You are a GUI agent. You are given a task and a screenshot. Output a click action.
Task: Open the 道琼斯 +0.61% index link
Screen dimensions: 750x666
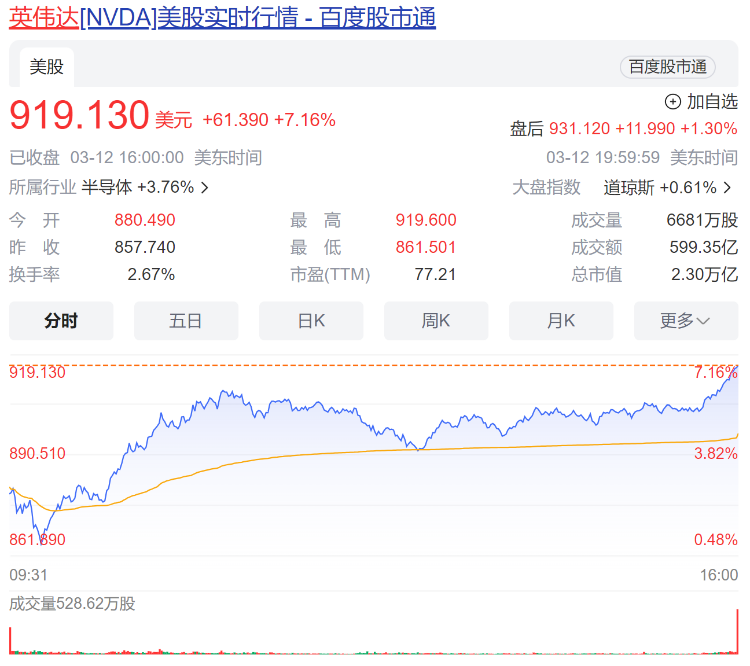pos(660,188)
